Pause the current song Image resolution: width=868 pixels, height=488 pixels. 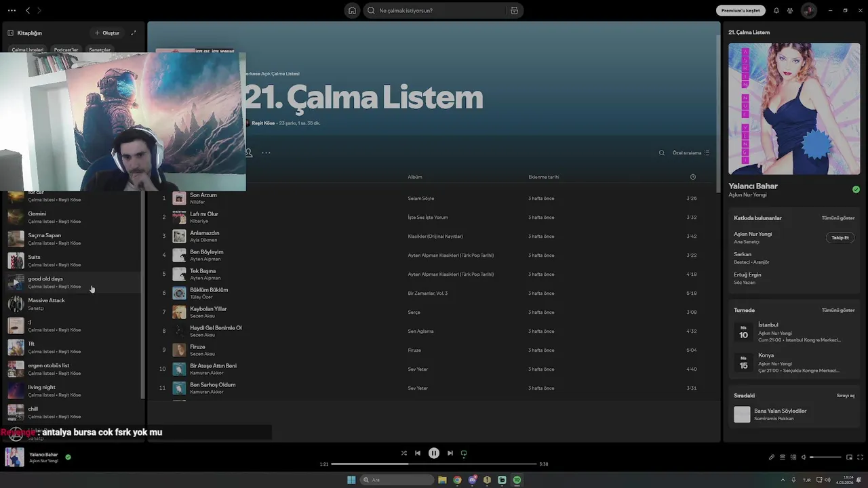click(x=434, y=453)
